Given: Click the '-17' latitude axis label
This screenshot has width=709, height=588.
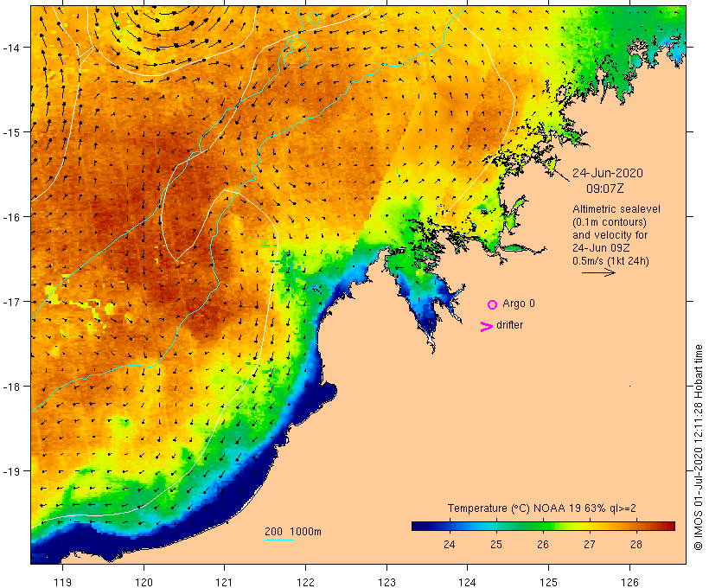Looking at the screenshot, I should [x=10, y=302].
